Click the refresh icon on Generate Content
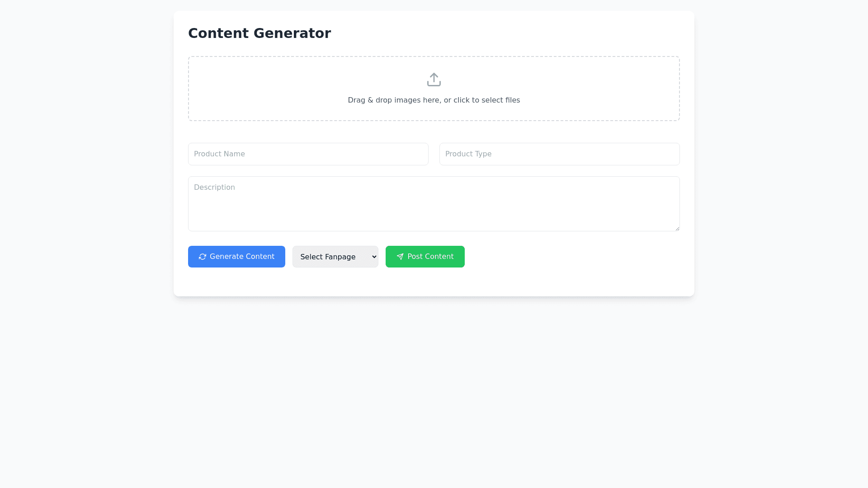 click(203, 257)
